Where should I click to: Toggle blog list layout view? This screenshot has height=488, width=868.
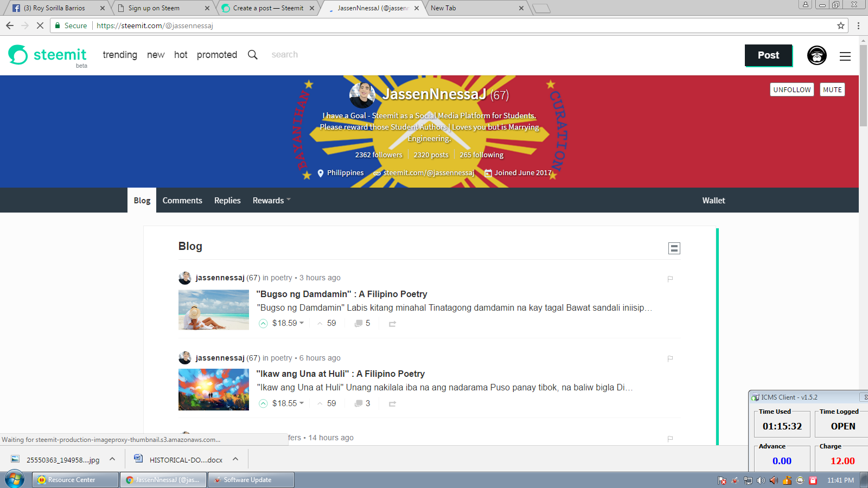click(674, 248)
